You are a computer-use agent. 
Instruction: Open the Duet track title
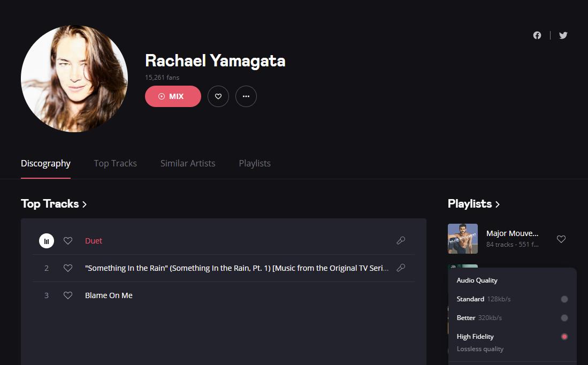[94, 241]
